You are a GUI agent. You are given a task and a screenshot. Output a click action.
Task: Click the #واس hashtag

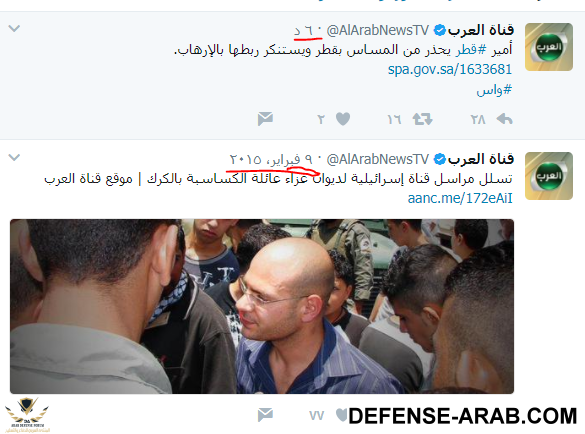(494, 90)
